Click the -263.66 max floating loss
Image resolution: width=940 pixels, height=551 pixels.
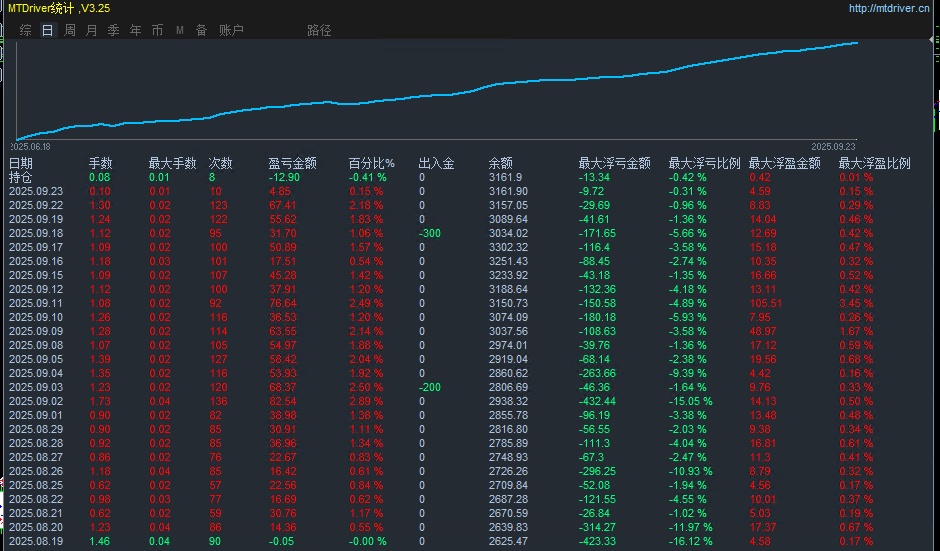click(x=597, y=373)
